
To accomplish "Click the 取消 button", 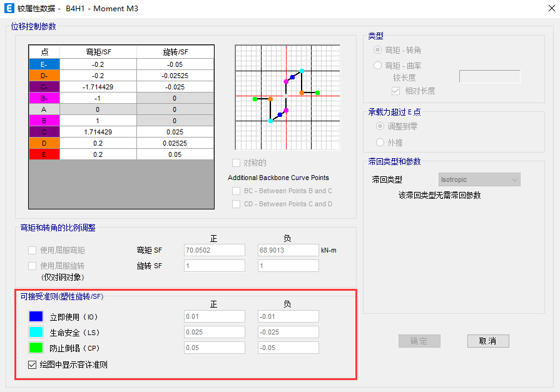I will coord(487,341).
